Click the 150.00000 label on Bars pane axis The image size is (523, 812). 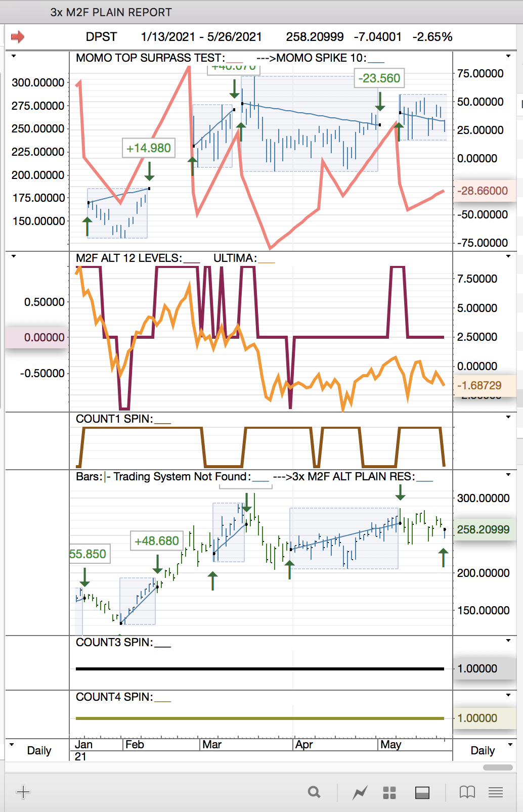[484, 610]
